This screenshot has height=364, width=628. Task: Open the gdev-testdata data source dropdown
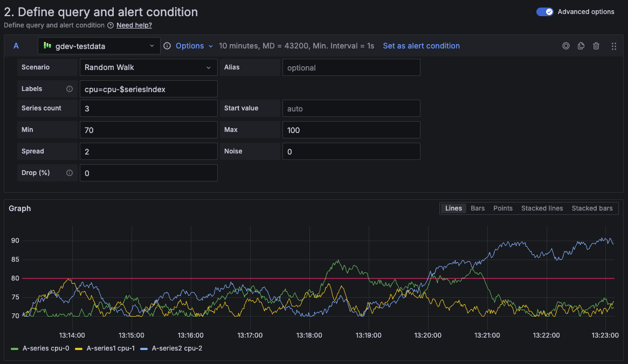point(99,46)
